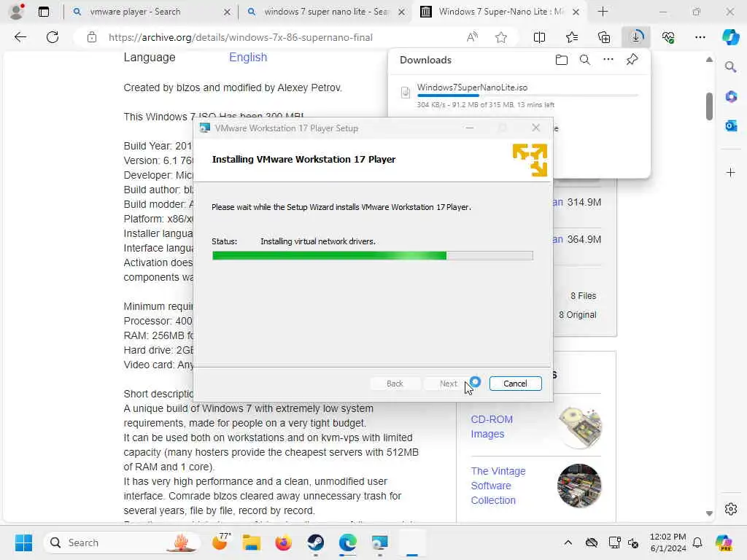The image size is (747, 560).
Task: Click the disabled Next button in VMware setup
Action: (449, 384)
